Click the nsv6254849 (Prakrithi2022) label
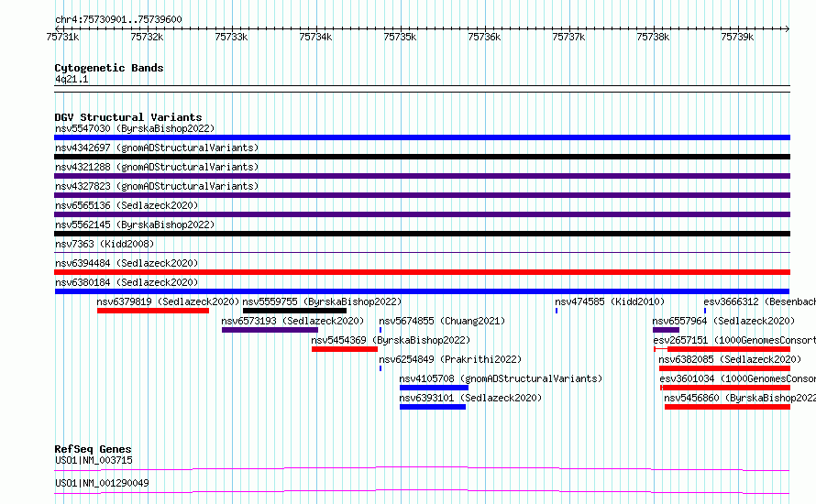This screenshot has width=816, height=504. click(450, 359)
